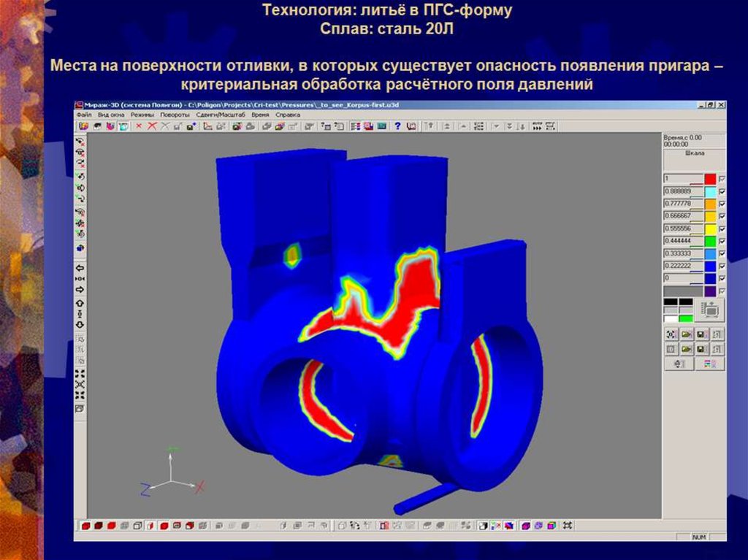Click the cyan color swatch in scale
This screenshot has width=748, height=560.
tap(710, 191)
